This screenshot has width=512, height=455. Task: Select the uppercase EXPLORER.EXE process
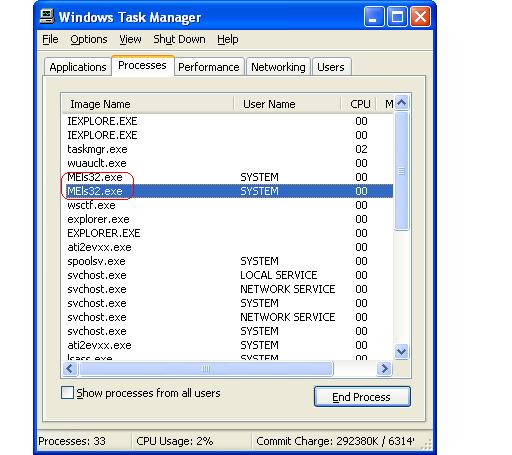[228, 233]
